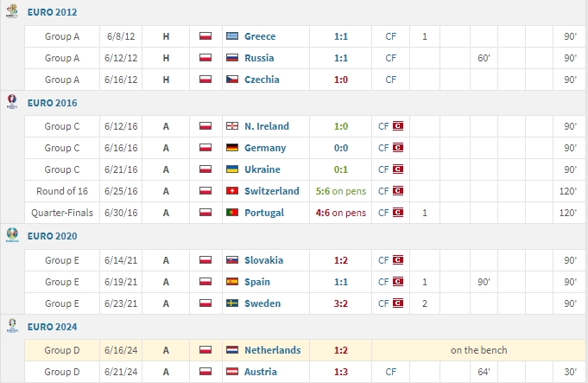Open the EURO 2024 competition link
Image resolution: width=588 pixels, height=383 pixels.
coord(52,326)
